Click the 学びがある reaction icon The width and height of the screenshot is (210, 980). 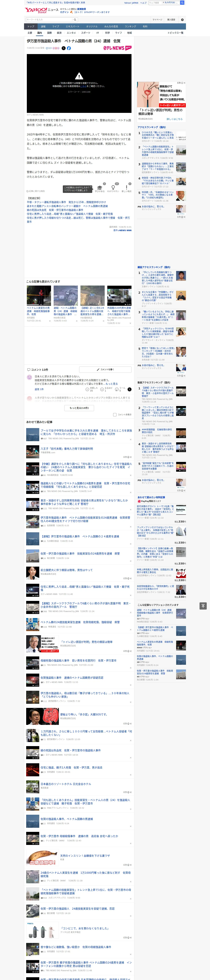click(x=99, y=188)
